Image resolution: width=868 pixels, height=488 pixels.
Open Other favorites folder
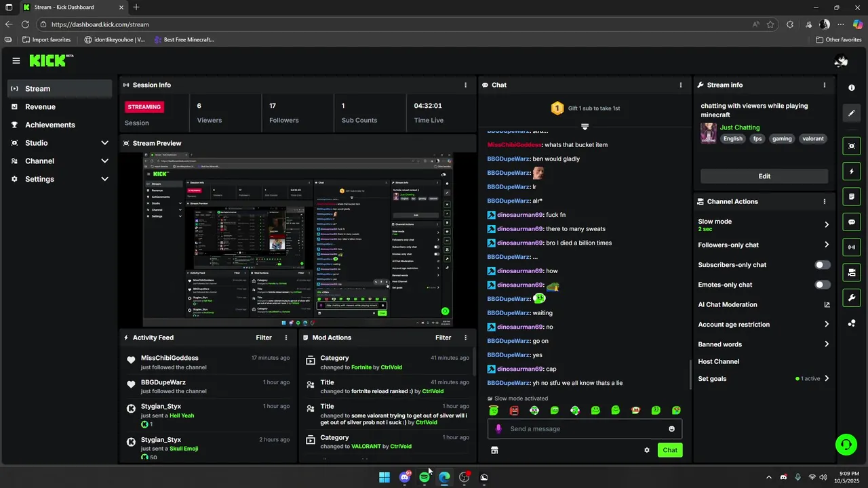[x=839, y=40]
